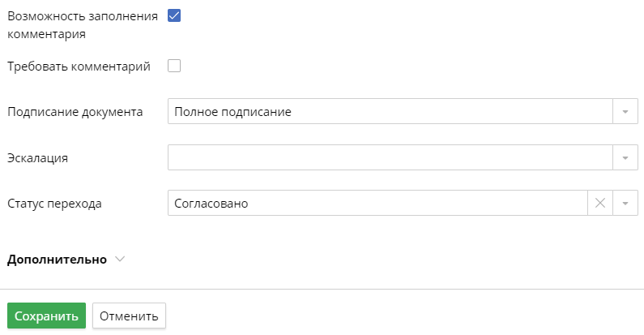Click the Возможность заполнения комментария label
This screenshot has height=335, width=644.
(81, 24)
